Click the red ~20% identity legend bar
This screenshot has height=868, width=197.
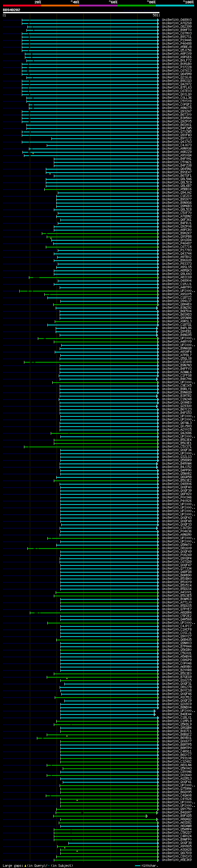pyautogui.click(x=22, y=6)
